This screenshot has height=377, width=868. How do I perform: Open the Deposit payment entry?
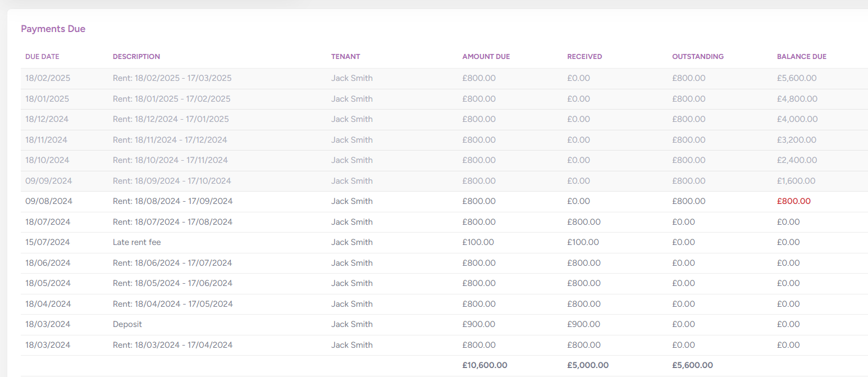point(127,324)
